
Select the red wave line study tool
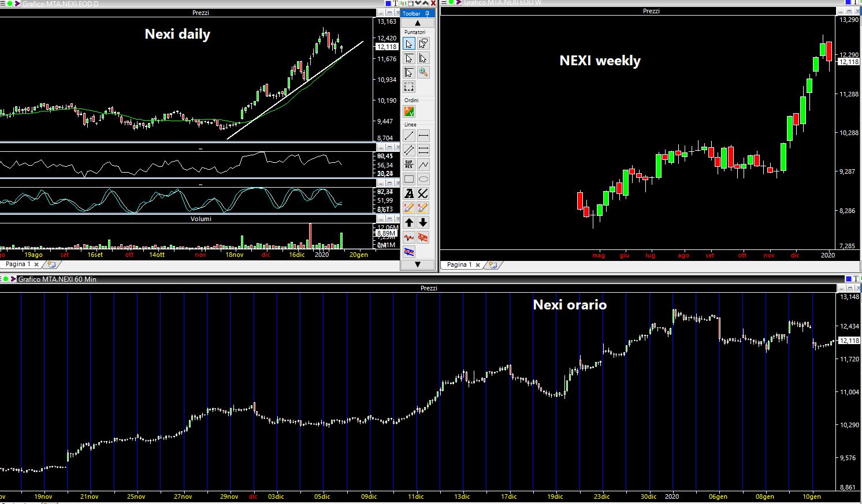point(409,237)
